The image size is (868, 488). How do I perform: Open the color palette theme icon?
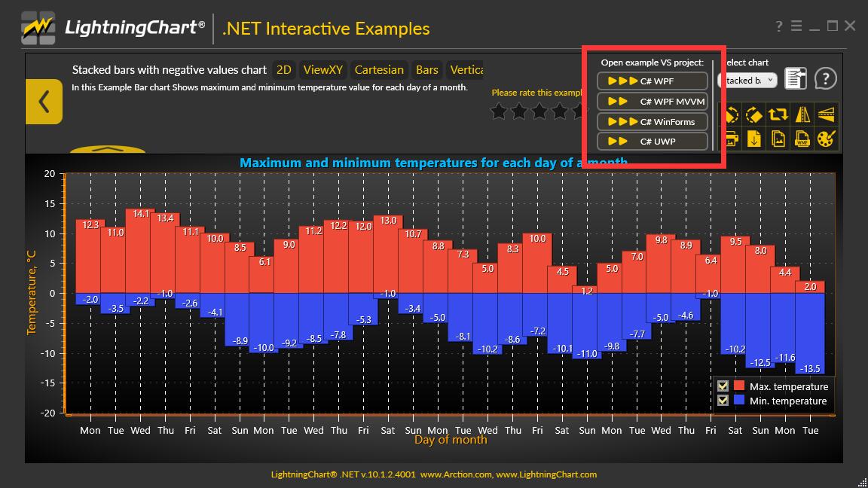click(826, 139)
